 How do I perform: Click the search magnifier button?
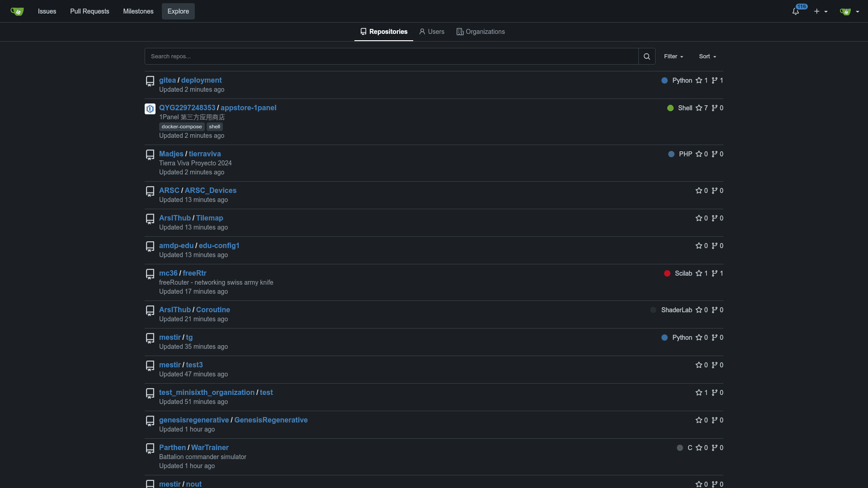[x=647, y=56]
